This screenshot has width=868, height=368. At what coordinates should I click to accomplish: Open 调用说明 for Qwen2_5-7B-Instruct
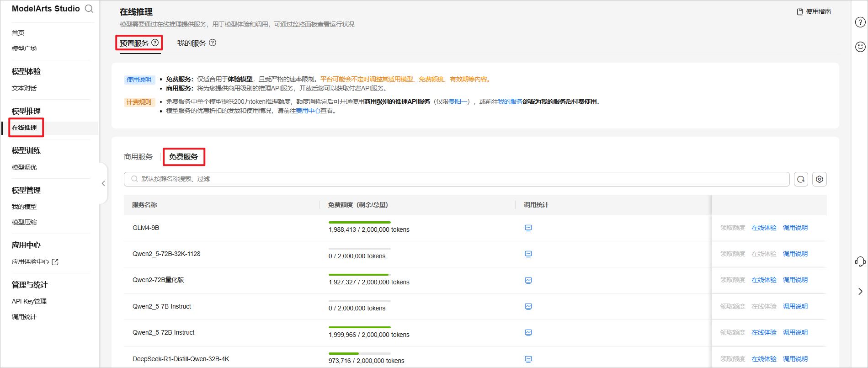[795, 306]
